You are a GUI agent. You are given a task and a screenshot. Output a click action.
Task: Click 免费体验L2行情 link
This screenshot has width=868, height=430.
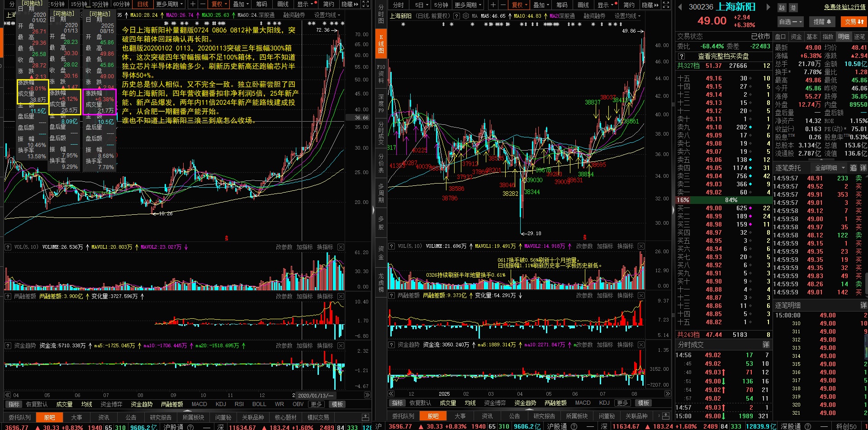[x=844, y=7]
